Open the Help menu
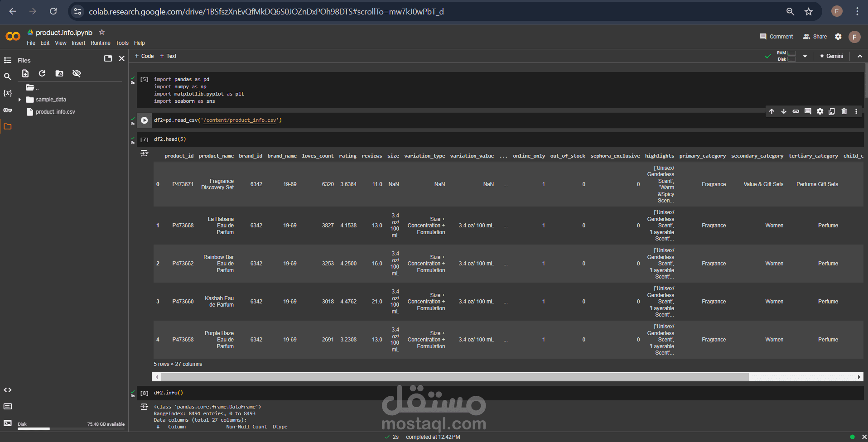The height and width of the screenshot is (442, 868). tap(139, 43)
